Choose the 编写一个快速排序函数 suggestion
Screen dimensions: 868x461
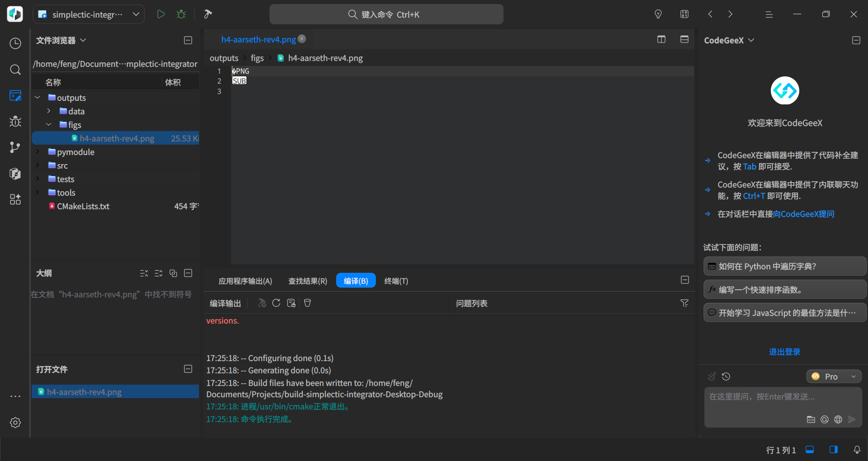coord(785,289)
